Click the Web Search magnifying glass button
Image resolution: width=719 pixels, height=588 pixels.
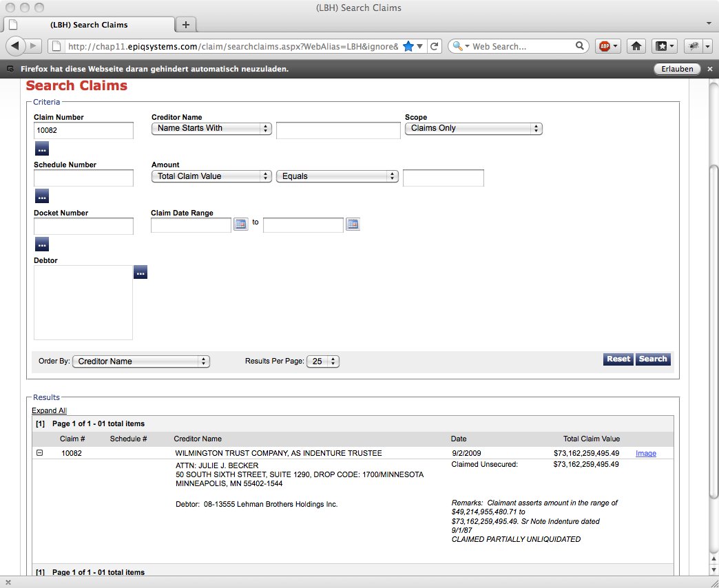(x=580, y=46)
